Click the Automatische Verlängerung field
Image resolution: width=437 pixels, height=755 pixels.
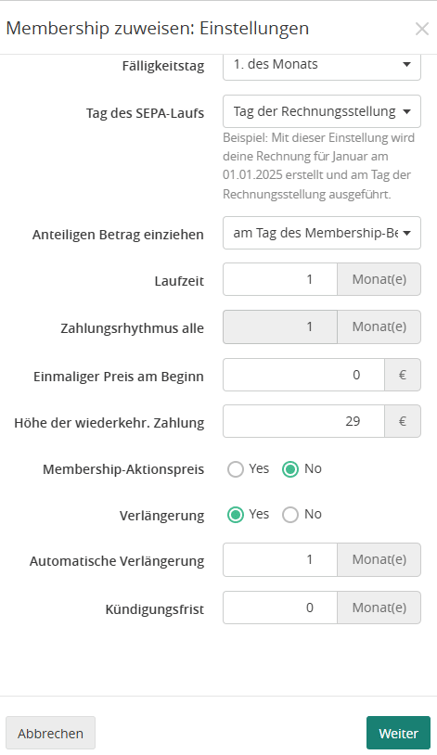pos(280,560)
